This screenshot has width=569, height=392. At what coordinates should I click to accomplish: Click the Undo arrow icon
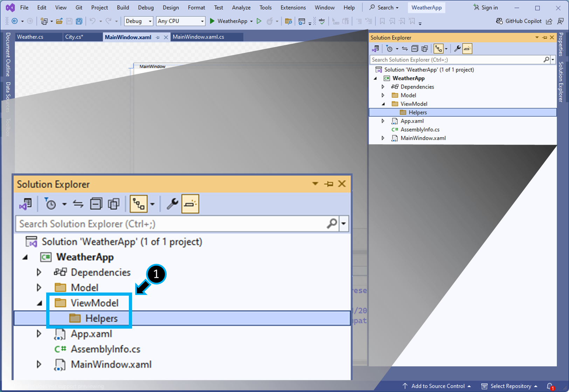tap(92, 21)
